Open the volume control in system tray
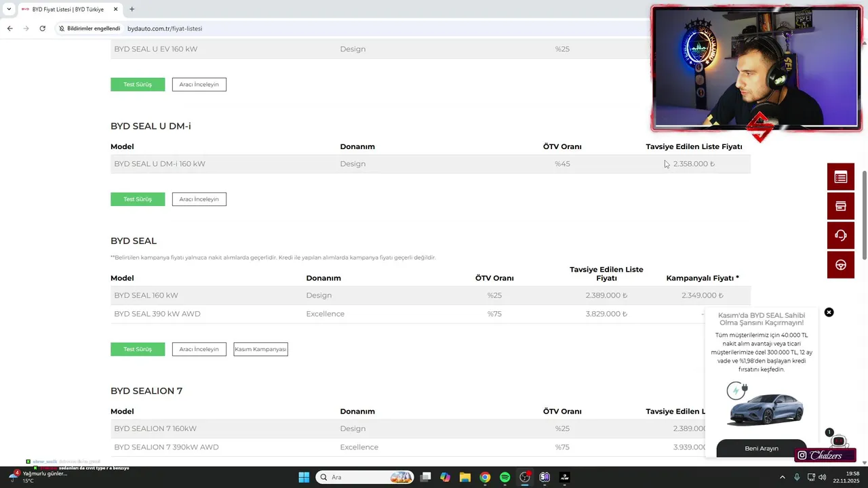Viewport: 868px width, 488px height. click(x=822, y=477)
